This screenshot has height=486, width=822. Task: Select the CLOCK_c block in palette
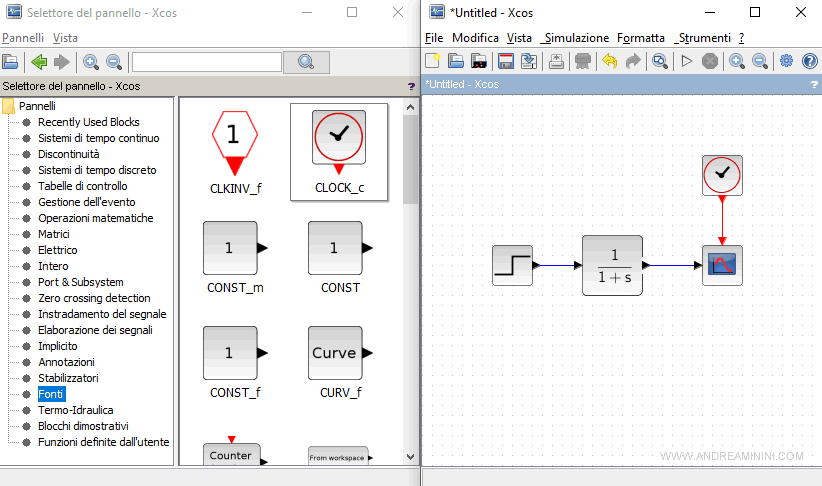pos(339,152)
